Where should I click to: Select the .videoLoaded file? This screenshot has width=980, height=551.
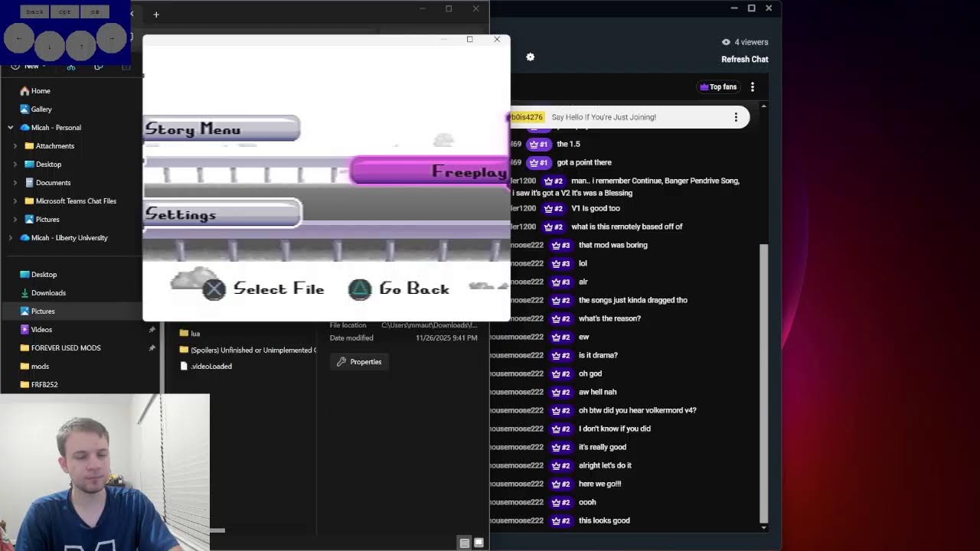[206, 366]
